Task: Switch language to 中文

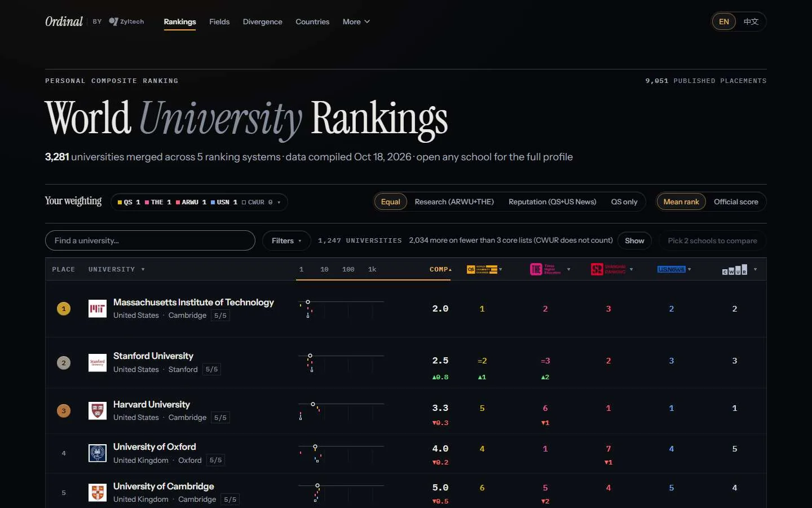Action: pyautogui.click(x=751, y=21)
